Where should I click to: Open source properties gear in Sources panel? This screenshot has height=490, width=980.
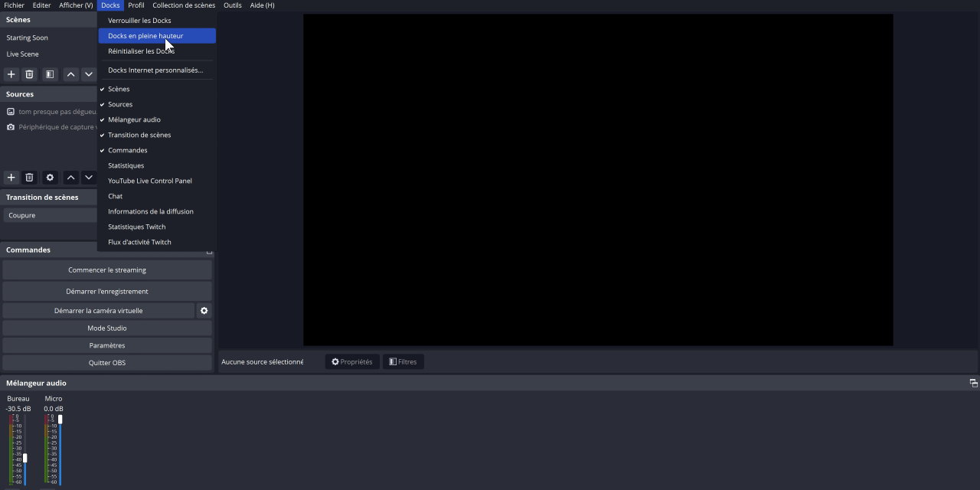tap(50, 178)
